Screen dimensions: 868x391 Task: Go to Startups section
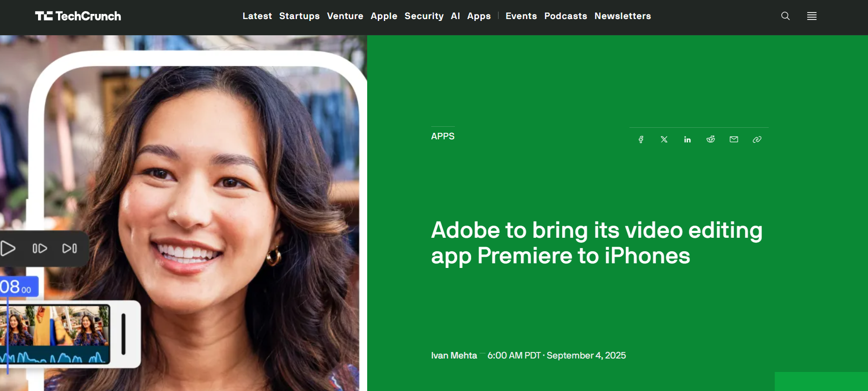299,16
